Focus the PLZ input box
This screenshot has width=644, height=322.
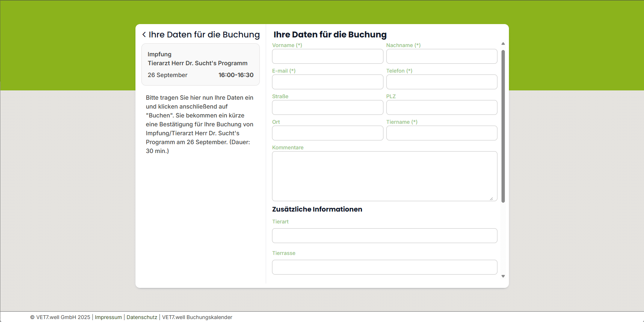[442, 107]
